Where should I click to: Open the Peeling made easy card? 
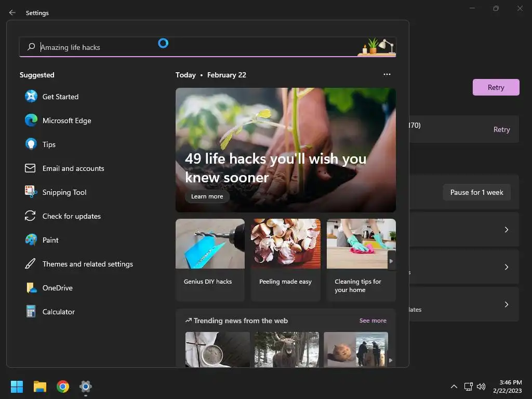click(x=285, y=260)
